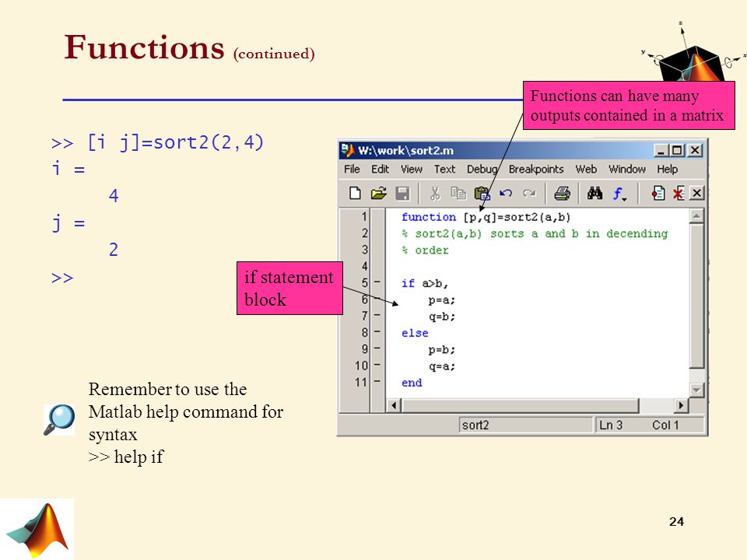The height and width of the screenshot is (560, 747).
Task: Open the Text menu
Action: coord(444,169)
